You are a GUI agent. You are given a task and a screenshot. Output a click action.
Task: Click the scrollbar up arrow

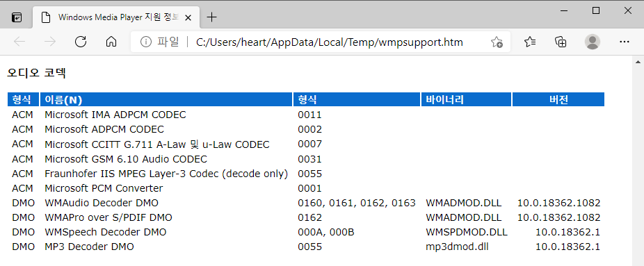(x=638, y=62)
